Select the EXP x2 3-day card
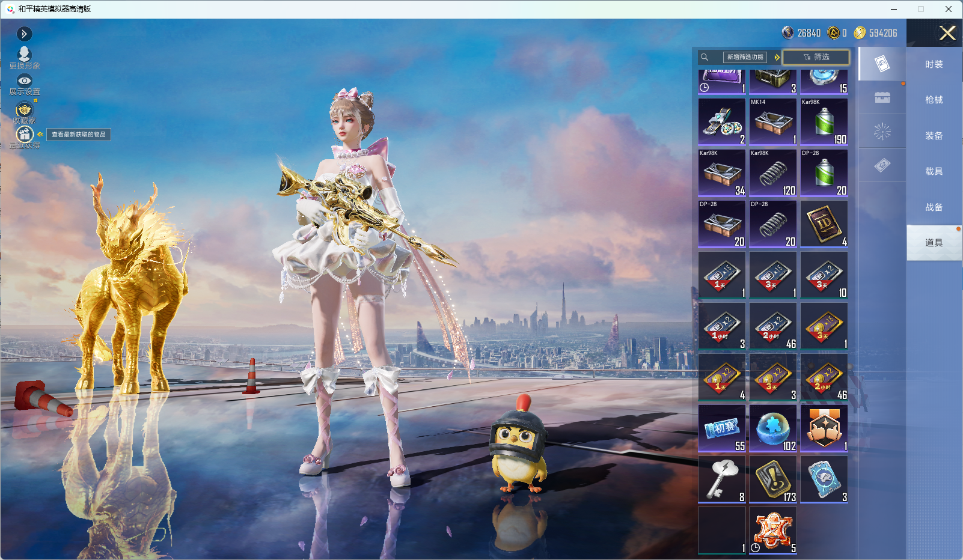Image resolution: width=963 pixels, height=560 pixels. click(824, 275)
